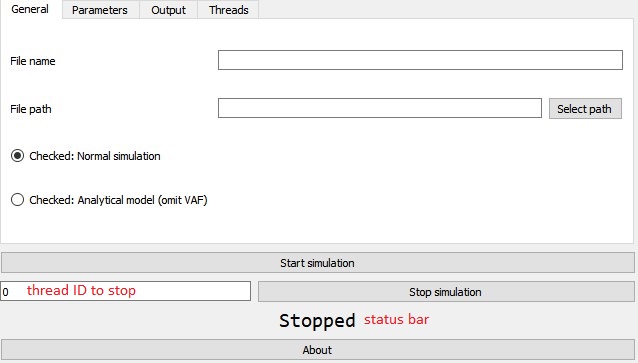The width and height of the screenshot is (638, 363).
Task: Switch to the General tab
Action: [31, 9]
